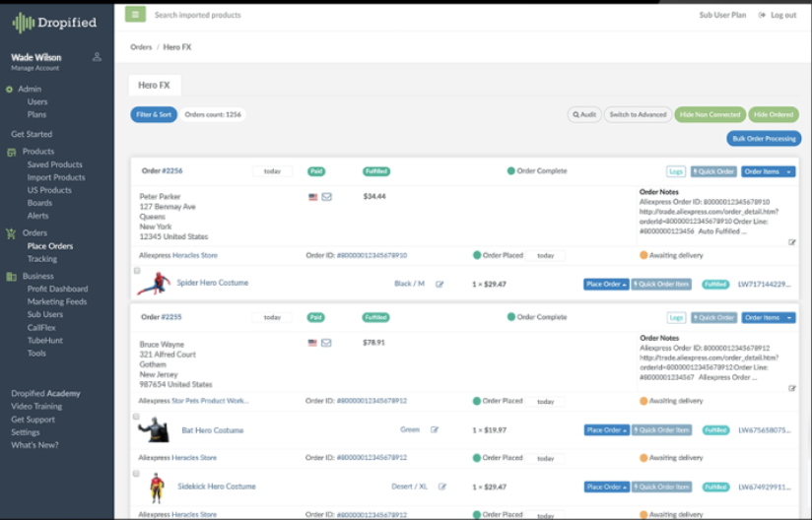Open US Products in sidebar
812x520 pixels.
(x=49, y=190)
